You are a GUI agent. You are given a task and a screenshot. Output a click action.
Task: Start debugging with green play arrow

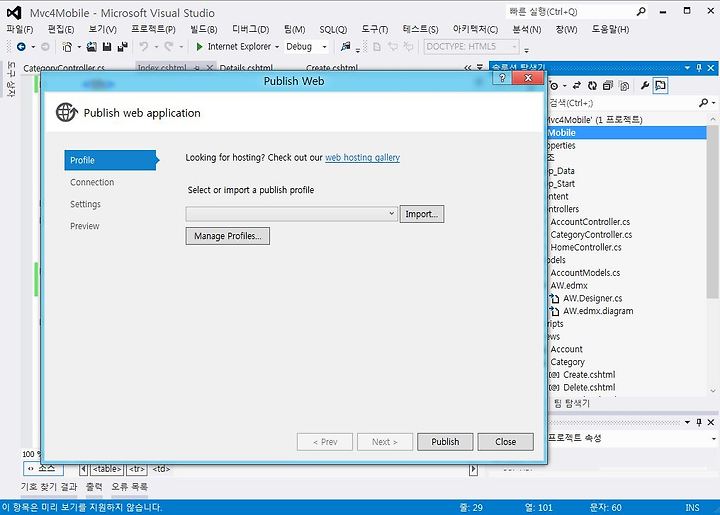click(x=199, y=46)
